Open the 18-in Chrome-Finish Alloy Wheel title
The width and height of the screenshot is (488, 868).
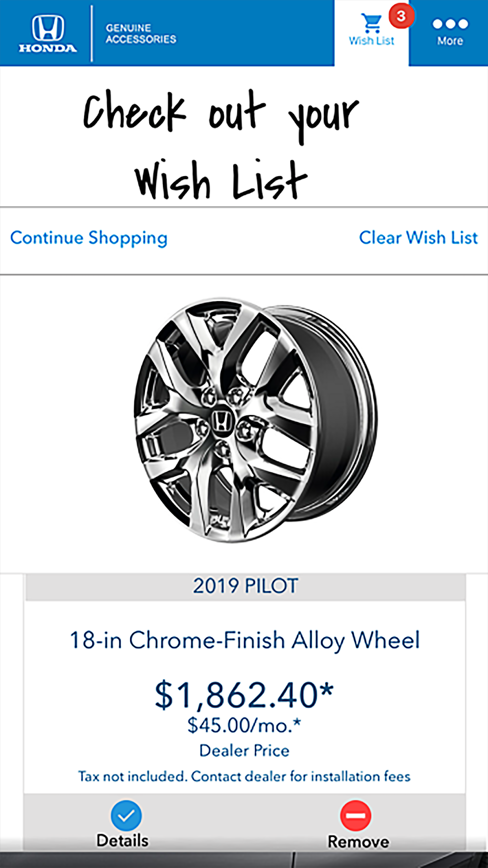point(245,641)
